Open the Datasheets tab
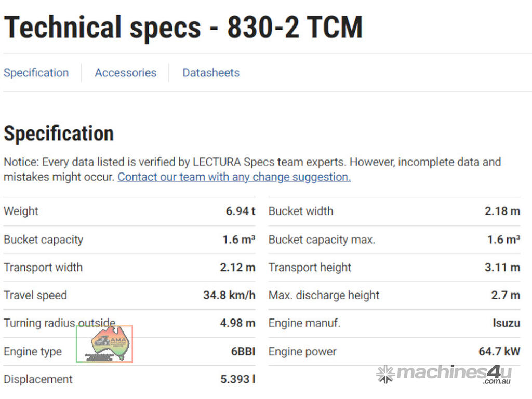The height and width of the screenshot is (399, 532). pyautogui.click(x=211, y=73)
